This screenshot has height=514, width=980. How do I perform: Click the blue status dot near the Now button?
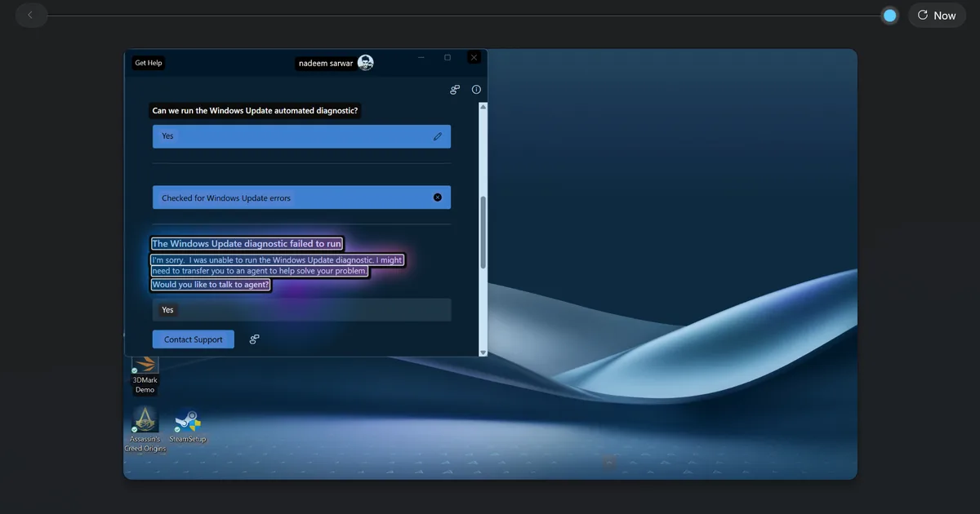click(889, 15)
